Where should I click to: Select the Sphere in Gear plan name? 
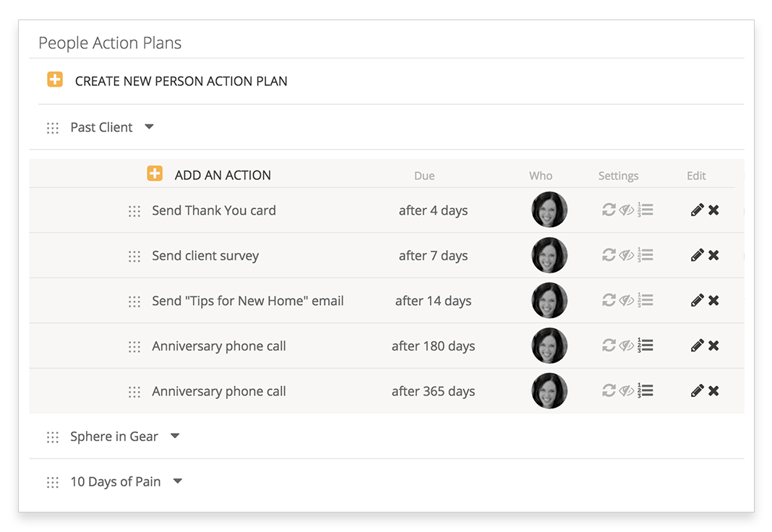tap(114, 437)
